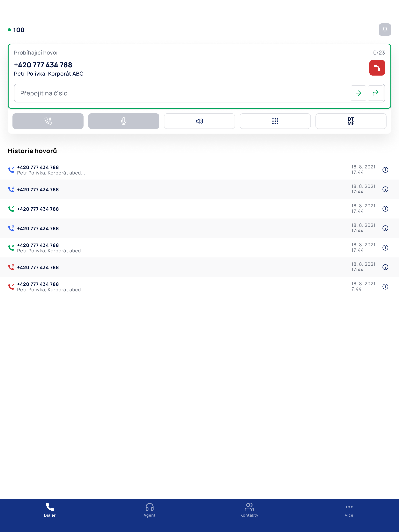Show info for first history call
Screen dimensions: 399x532
pos(385,170)
